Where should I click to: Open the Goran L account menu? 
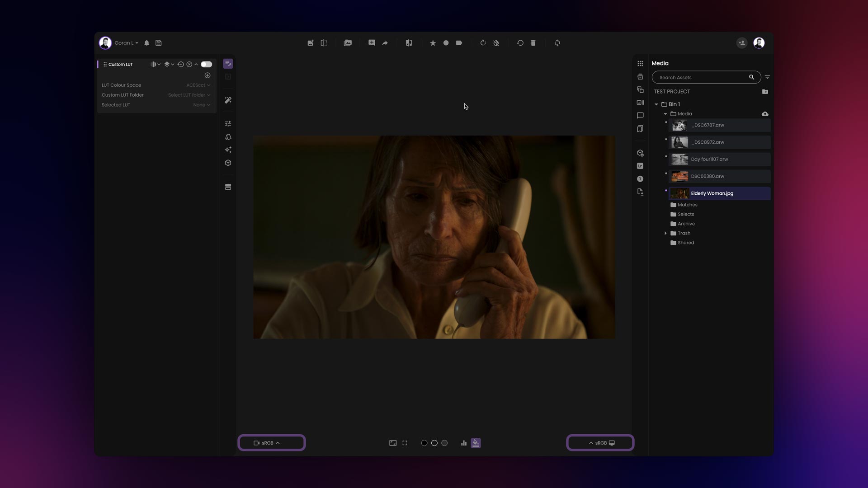pos(125,42)
